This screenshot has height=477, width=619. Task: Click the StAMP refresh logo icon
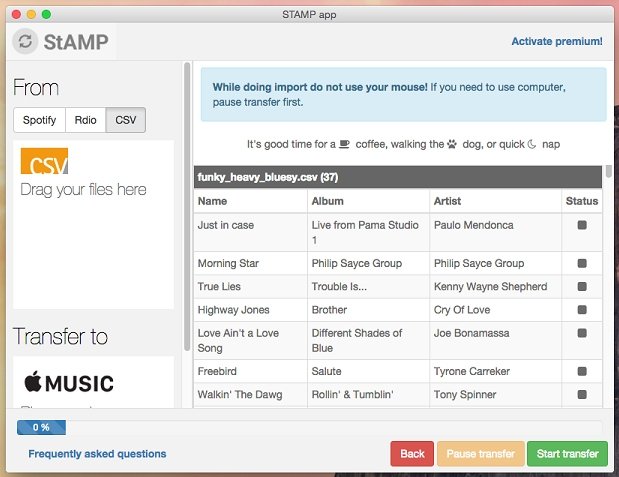25,41
